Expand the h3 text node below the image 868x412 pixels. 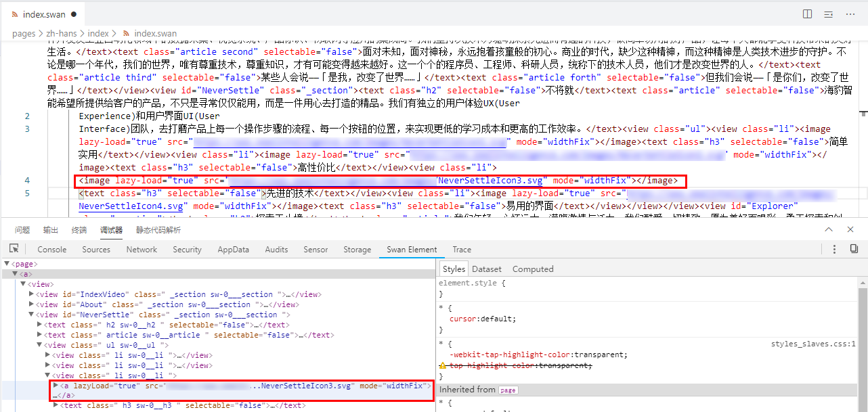(x=56, y=405)
